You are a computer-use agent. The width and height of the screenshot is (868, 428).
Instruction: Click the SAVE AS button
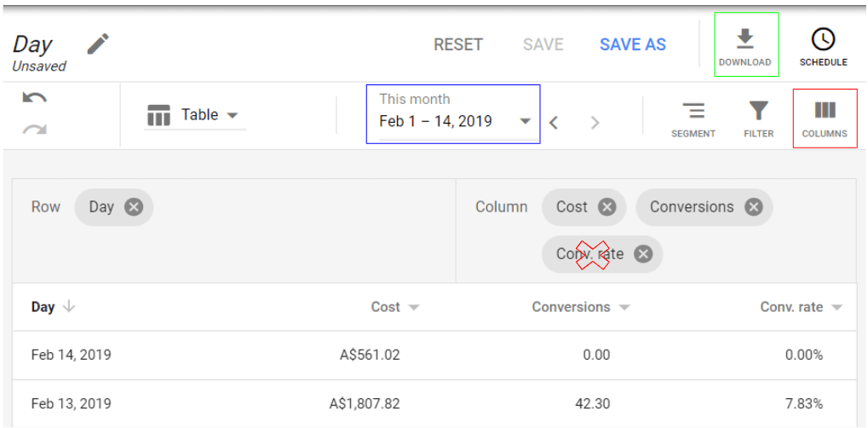pos(633,44)
